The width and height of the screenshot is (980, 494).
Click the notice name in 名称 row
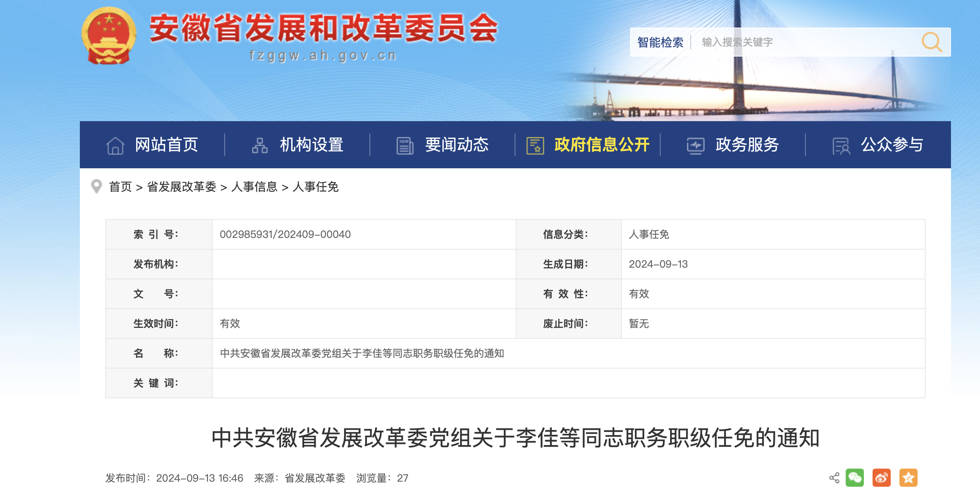362,353
